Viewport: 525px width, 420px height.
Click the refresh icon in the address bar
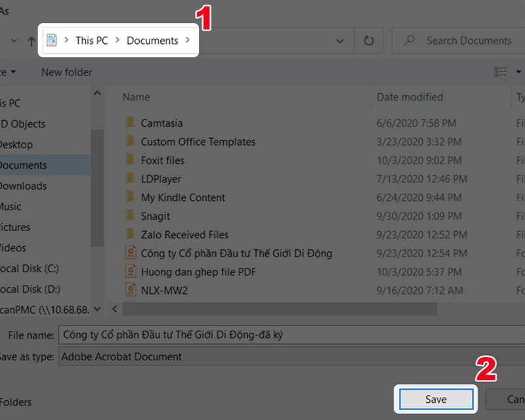368,40
